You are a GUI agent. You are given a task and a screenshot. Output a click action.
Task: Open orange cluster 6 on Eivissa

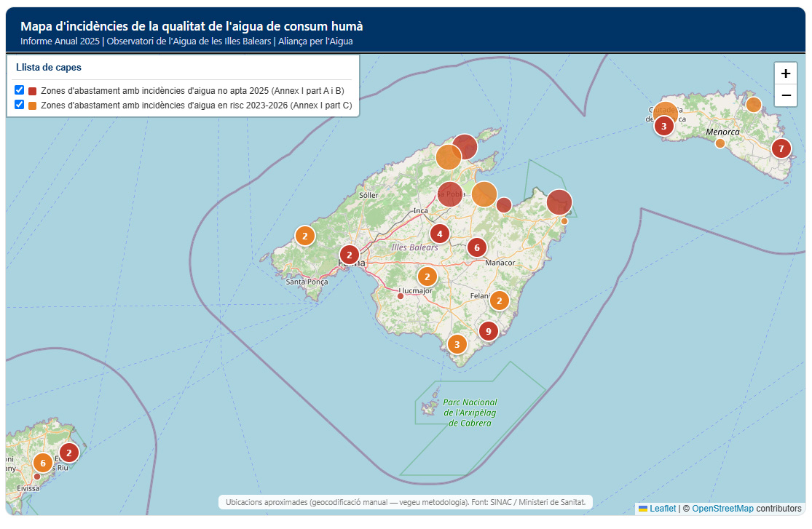[x=43, y=464]
